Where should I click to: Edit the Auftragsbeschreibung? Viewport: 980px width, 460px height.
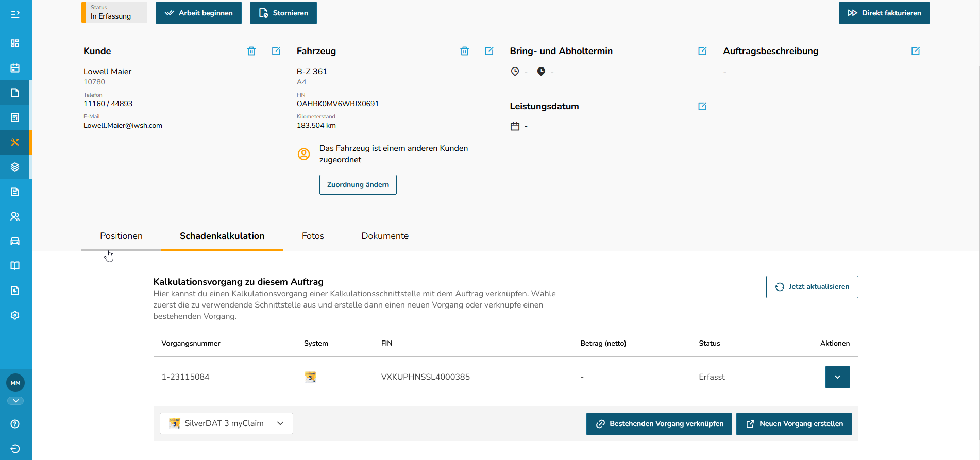pyautogui.click(x=916, y=51)
